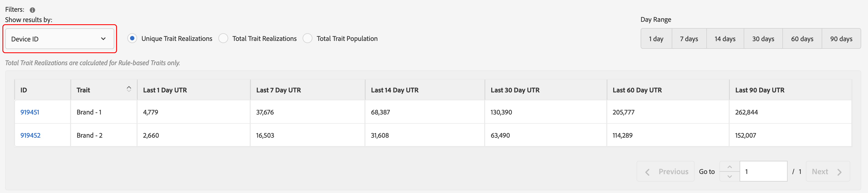The width and height of the screenshot is (868, 193).
Task: Open trait ID 919451 link
Action: [x=30, y=112]
